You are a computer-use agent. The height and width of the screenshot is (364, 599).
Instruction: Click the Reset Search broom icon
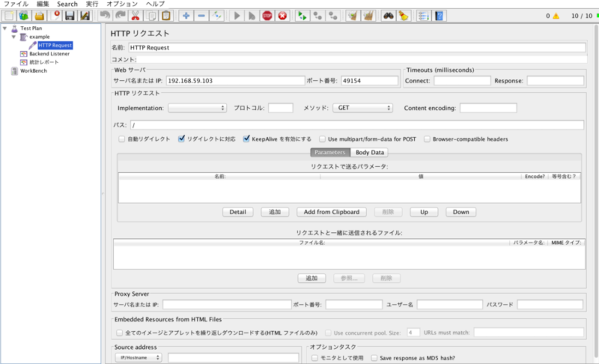pos(404,16)
